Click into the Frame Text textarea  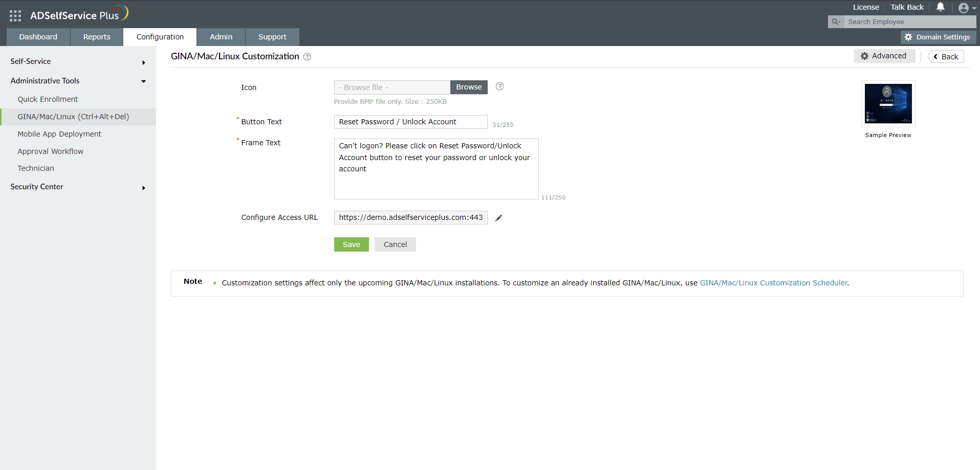coord(436,169)
